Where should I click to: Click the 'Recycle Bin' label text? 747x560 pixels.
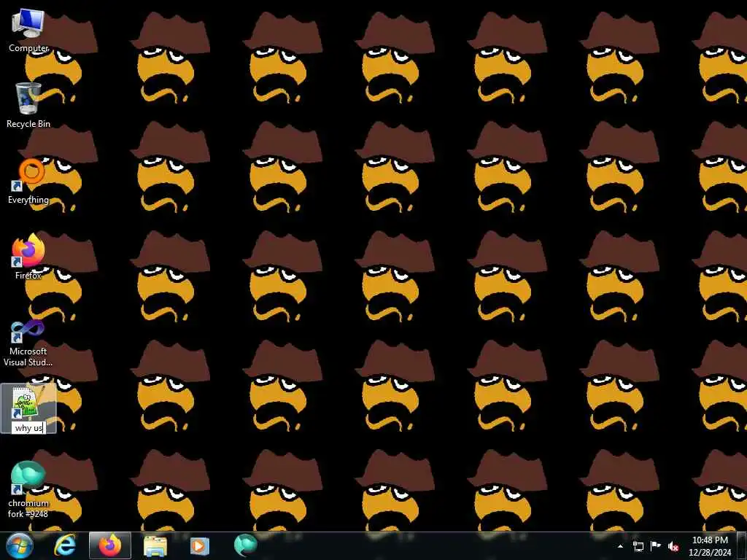tap(28, 124)
